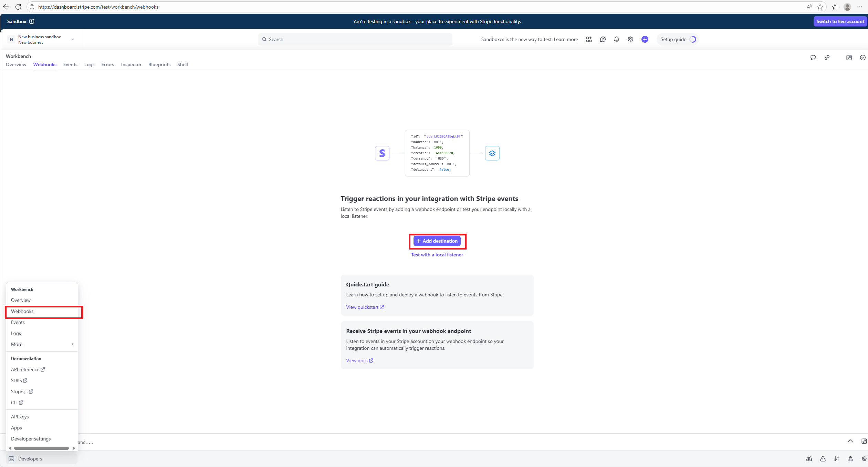
Task: Click the purple plus create icon
Action: [645, 39]
